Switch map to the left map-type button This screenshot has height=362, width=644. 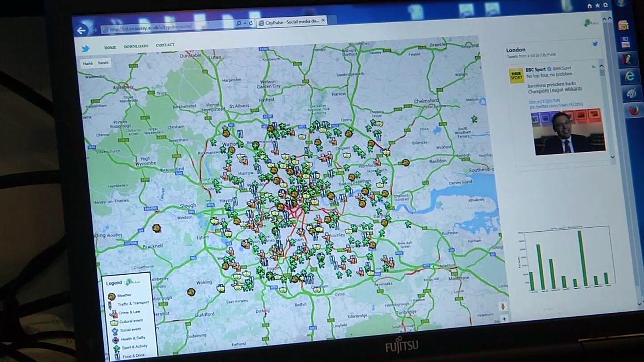tap(88, 64)
